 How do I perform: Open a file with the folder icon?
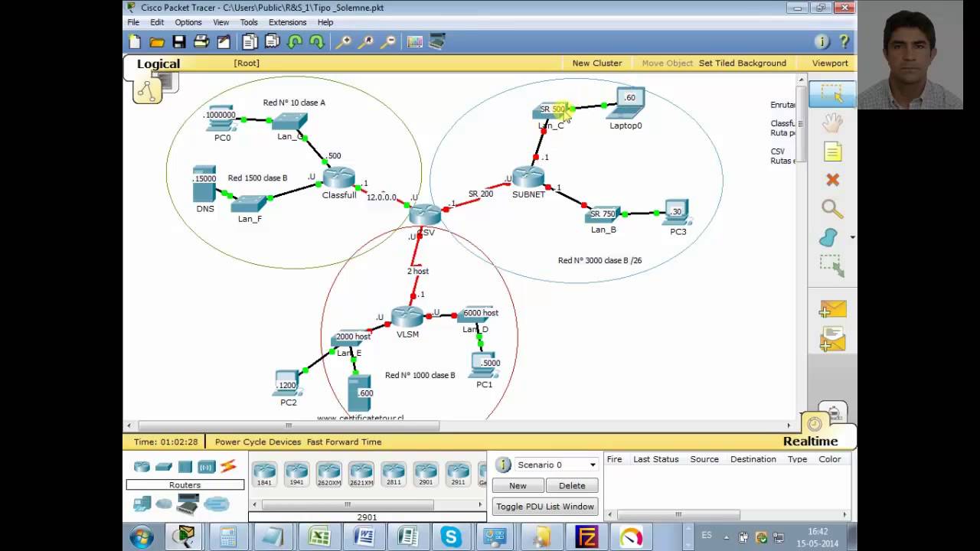[157, 42]
